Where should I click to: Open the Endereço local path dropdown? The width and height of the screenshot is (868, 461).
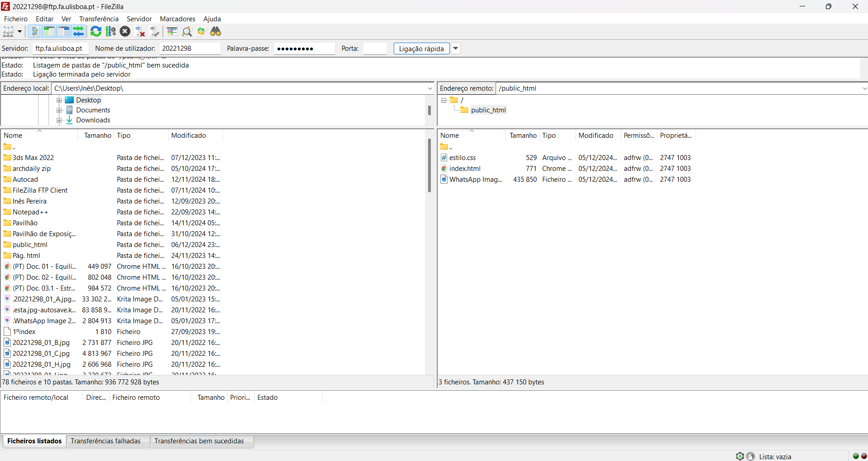tap(430, 88)
